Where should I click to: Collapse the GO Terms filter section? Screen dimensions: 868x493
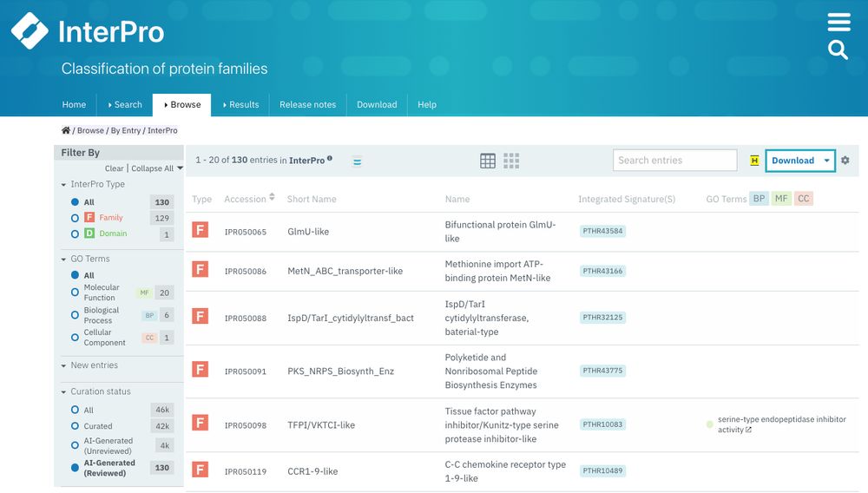pos(63,260)
